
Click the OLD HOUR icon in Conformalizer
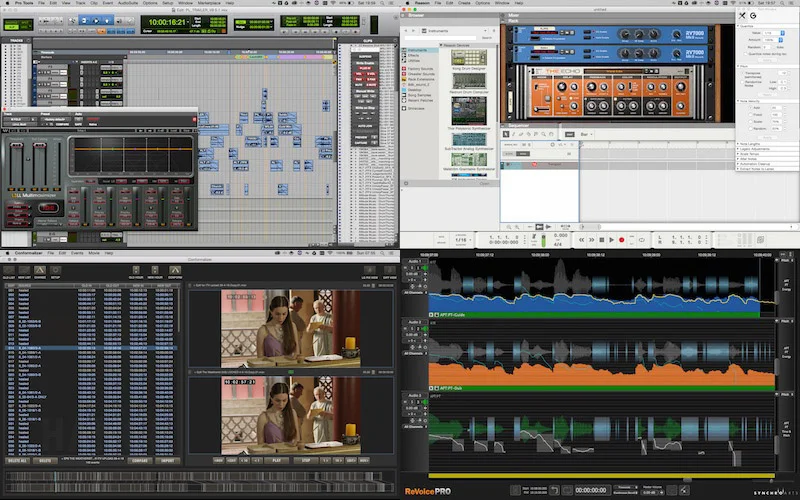[136, 270]
